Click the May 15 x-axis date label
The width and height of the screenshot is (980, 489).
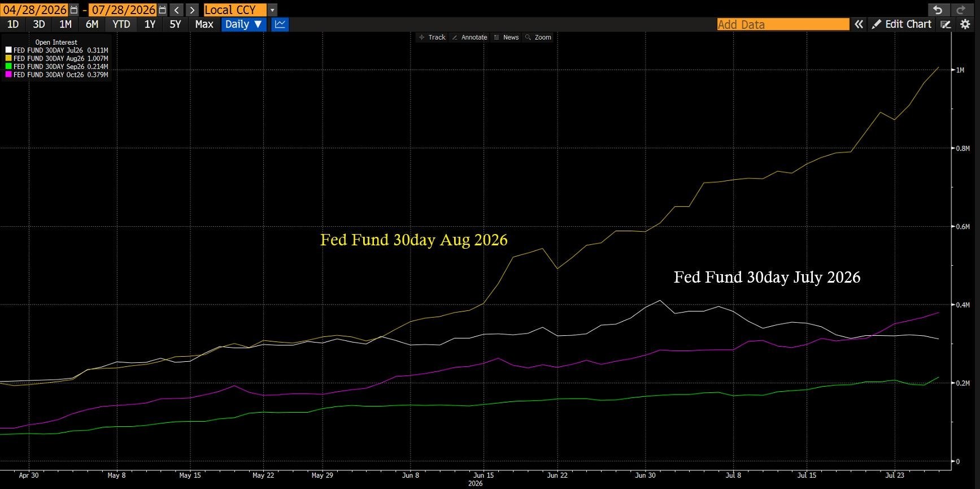tap(190, 475)
